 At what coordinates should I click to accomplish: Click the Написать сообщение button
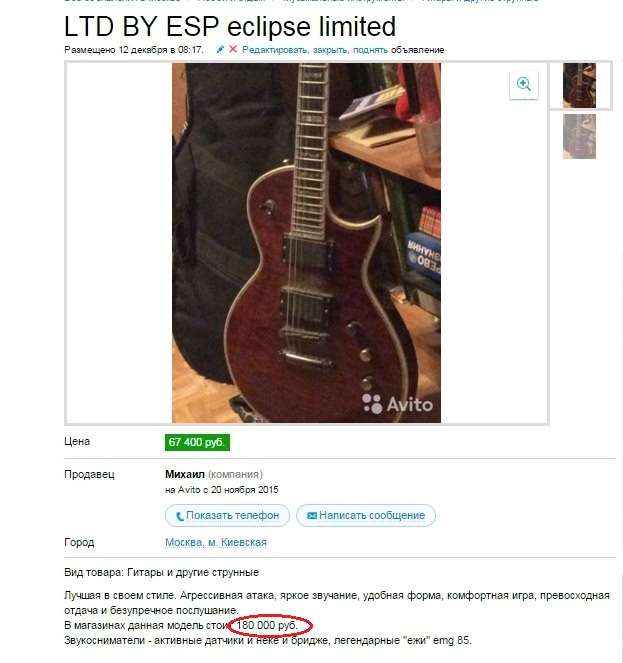point(366,515)
